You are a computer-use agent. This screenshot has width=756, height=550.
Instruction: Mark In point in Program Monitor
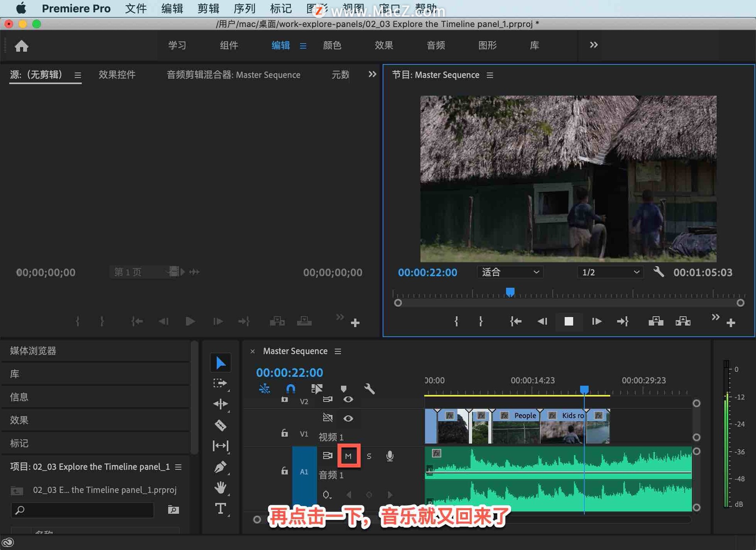tap(456, 321)
